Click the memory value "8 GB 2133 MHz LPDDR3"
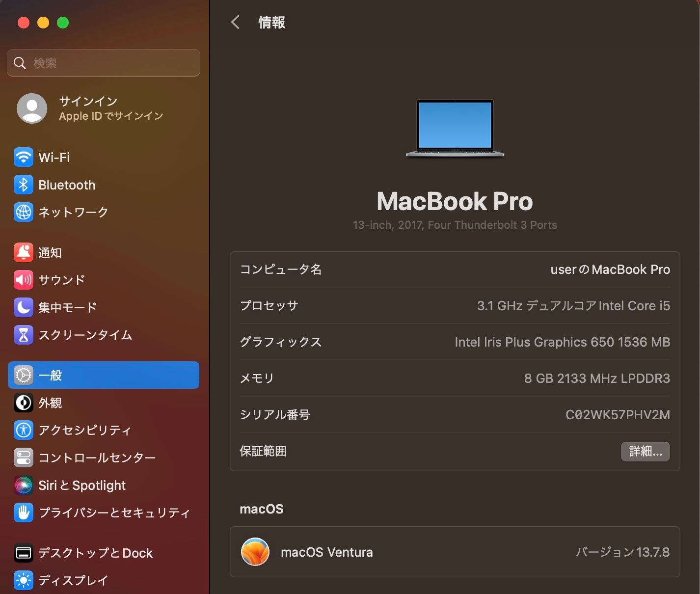700x594 pixels. click(x=597, y=378)
